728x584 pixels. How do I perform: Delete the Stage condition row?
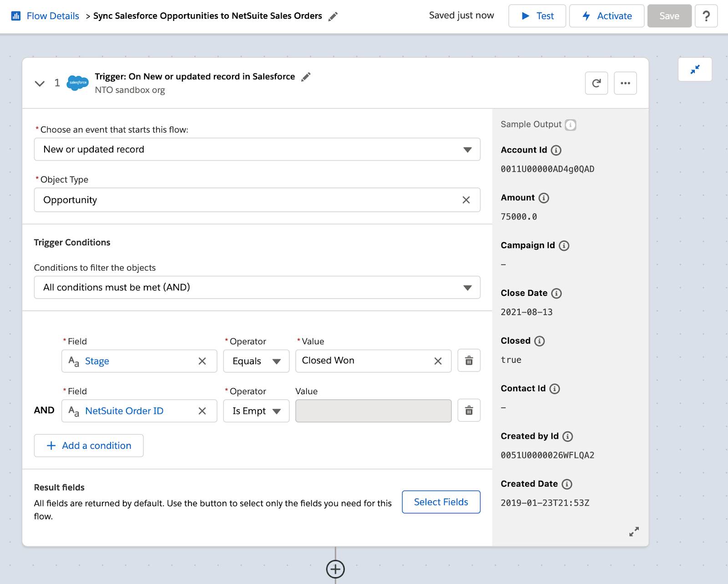click(x=469, y=361)
